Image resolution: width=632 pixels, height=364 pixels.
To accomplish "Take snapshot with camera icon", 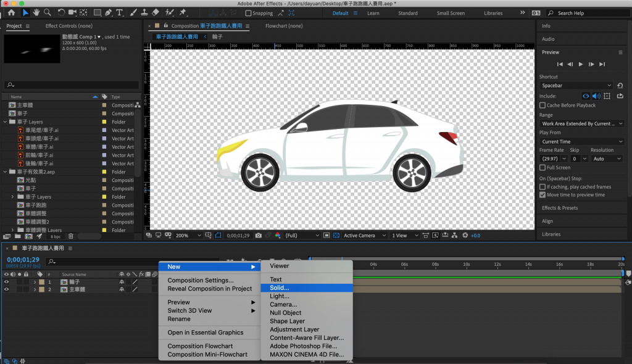I will (x=259, y=235).
